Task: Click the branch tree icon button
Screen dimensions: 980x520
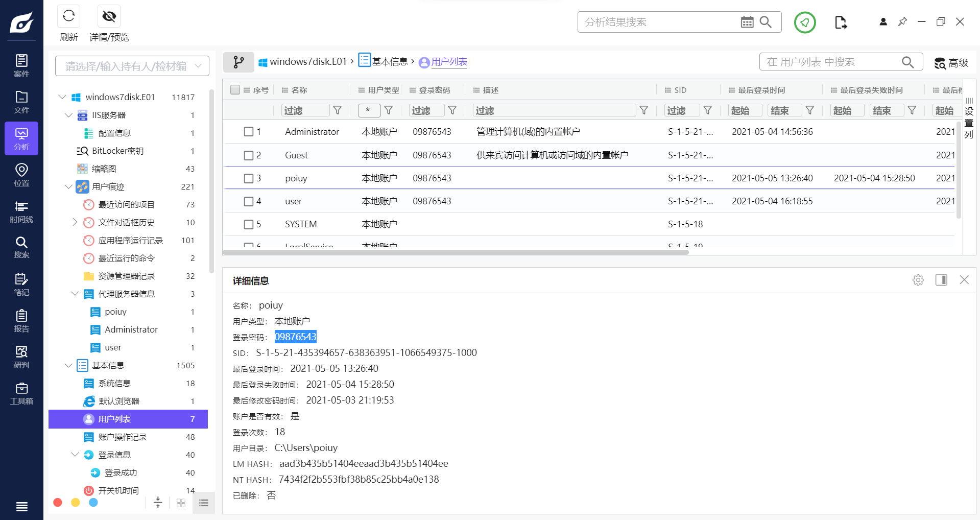Action: (x=238, y=62)
